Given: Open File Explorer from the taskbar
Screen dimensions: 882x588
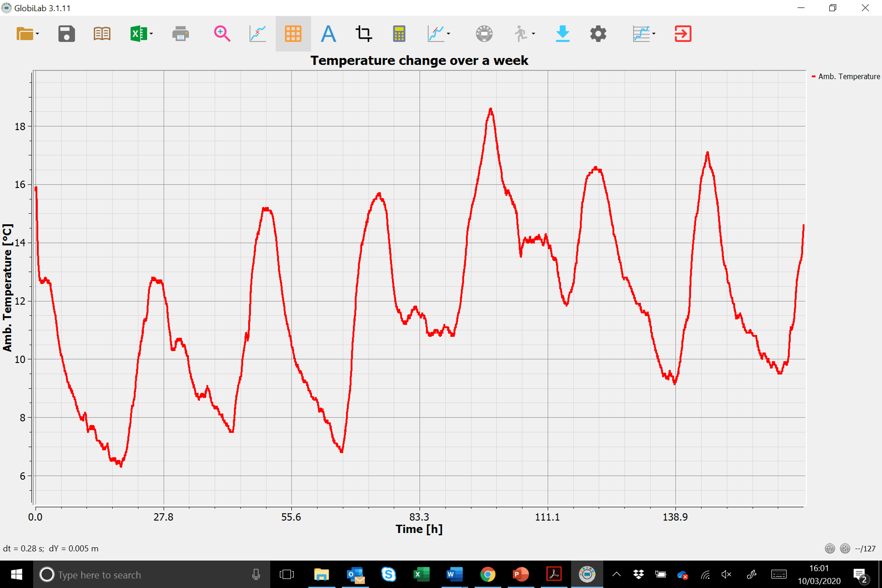Looking at the screenshot, I should 321,574.
